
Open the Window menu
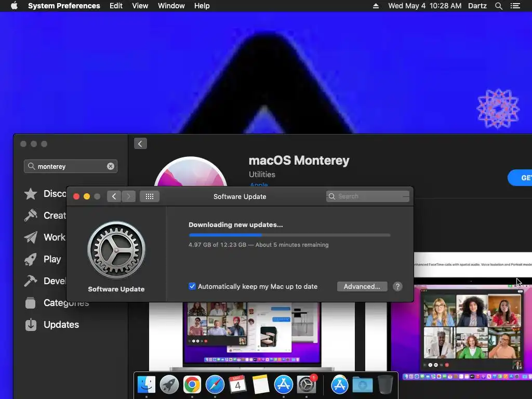coord(171,6)
